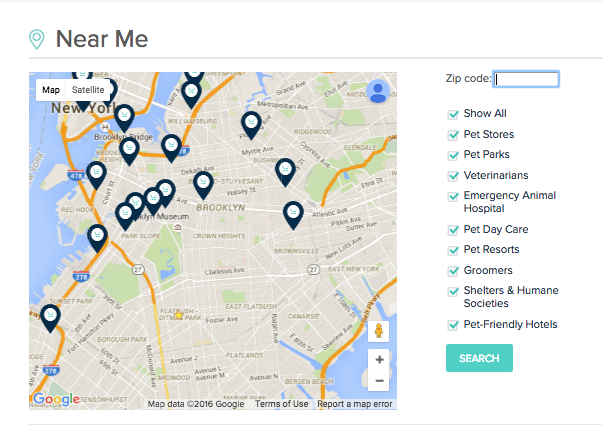
Task: Select the Map view tab
Action: (51, 90)
